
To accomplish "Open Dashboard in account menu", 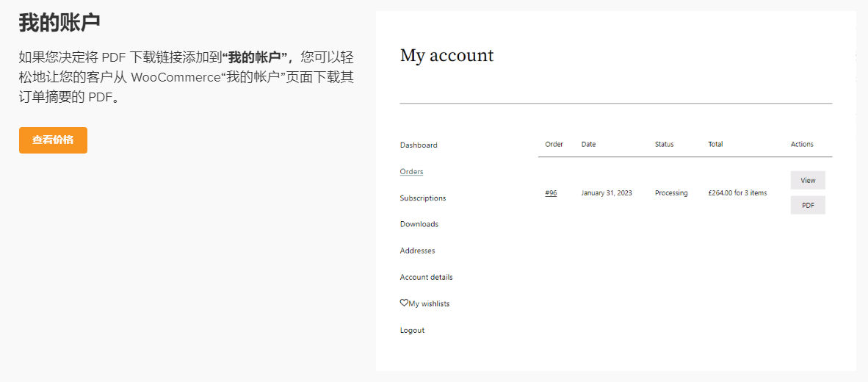I will click(x=419, y=145).
